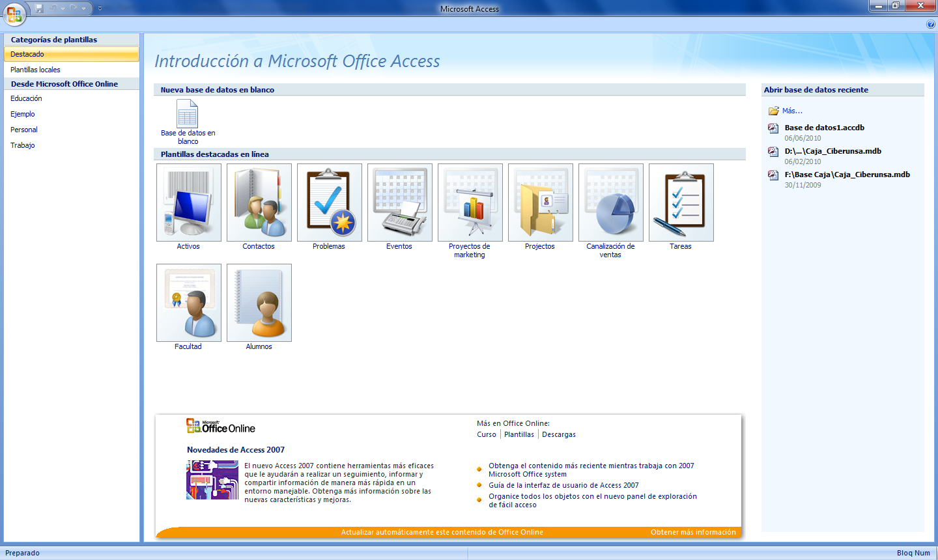Open the Proyectos de marketing template
938x560 pixels.
point(470,203)
